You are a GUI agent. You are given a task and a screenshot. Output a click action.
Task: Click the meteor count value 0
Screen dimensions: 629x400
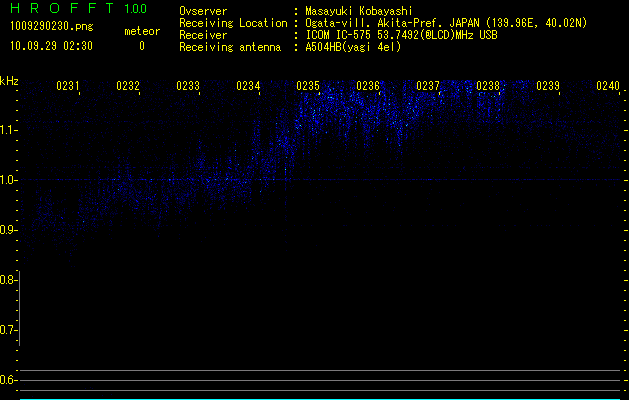(x=142, y=46)
